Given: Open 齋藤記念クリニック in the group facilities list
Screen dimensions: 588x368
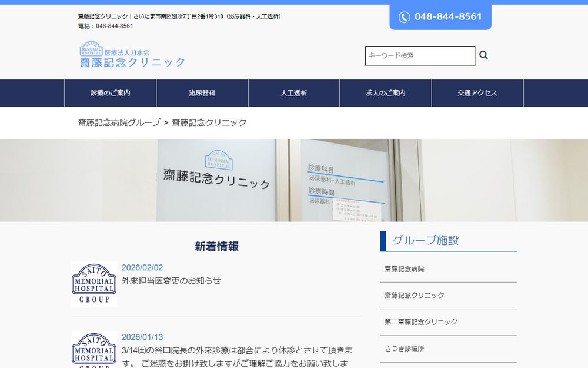Looking at the screenshot, I should [415, 296].
